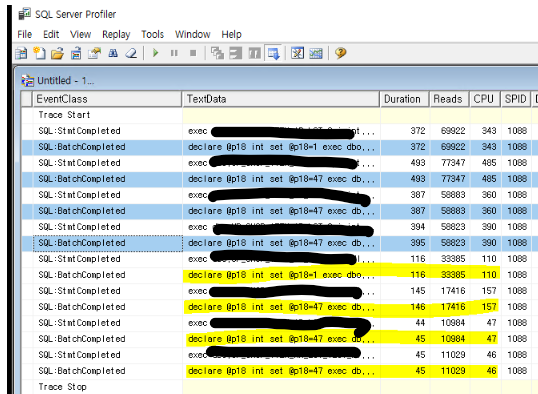Click the TextData column header
The height and width of the screenshot is (394, 538).
[x=281, y=99]
